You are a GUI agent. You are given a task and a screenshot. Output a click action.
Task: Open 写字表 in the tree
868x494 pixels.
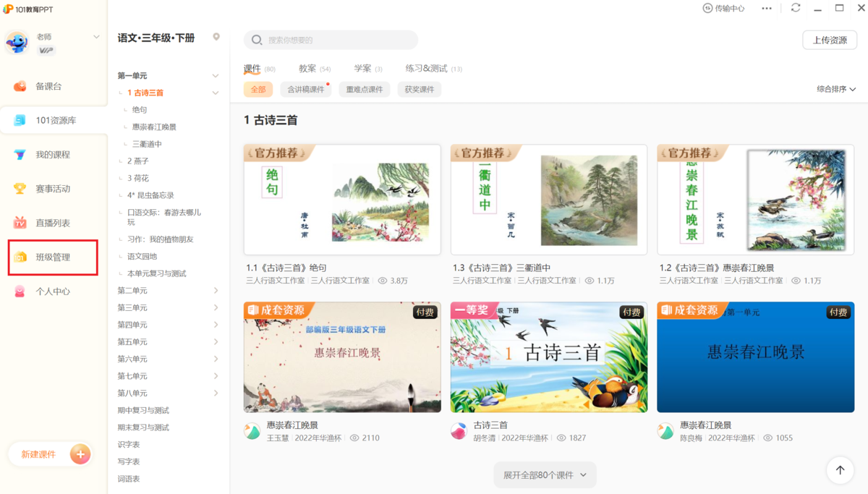129,461
